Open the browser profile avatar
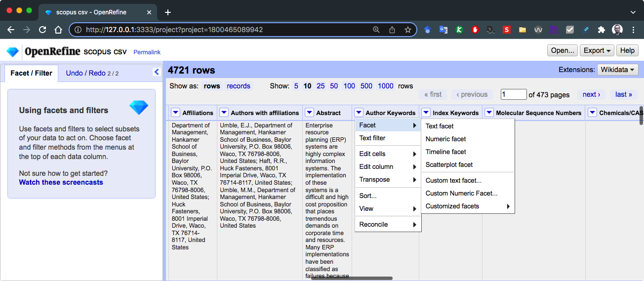This screenshot has height=281, width=644. coord(617,30)
